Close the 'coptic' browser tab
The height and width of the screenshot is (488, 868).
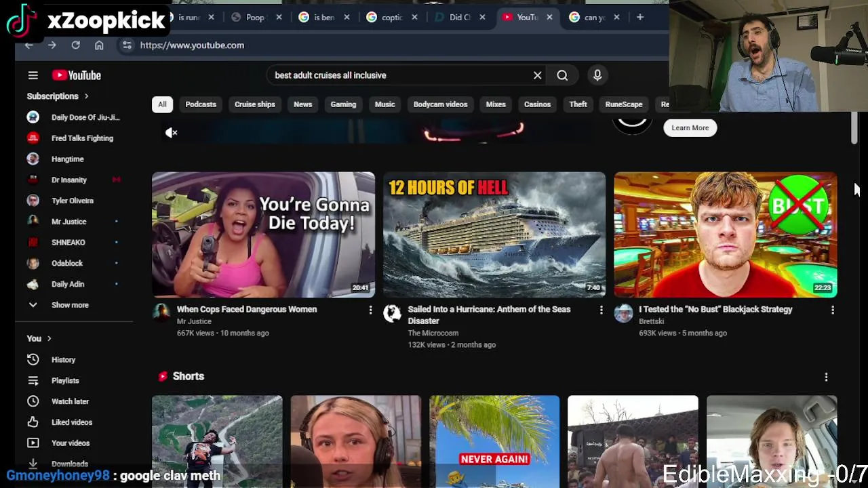[415, 18]
